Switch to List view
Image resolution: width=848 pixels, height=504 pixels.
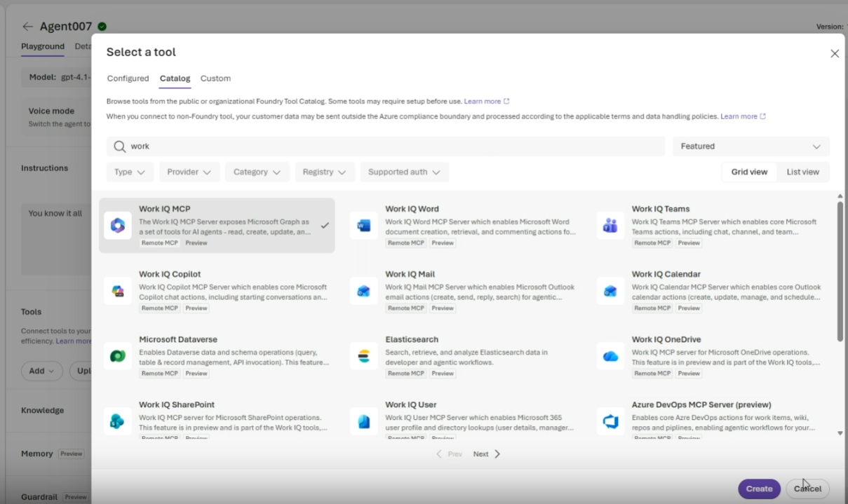(803, 172)
